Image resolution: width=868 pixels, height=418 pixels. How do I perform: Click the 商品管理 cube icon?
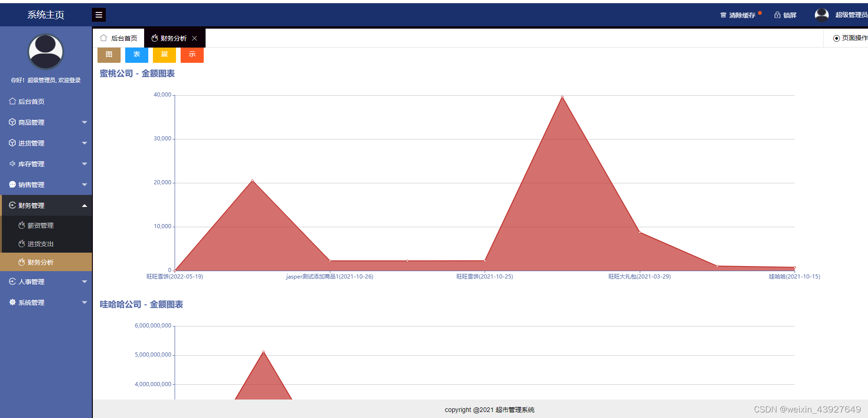[x=12, y=122]
